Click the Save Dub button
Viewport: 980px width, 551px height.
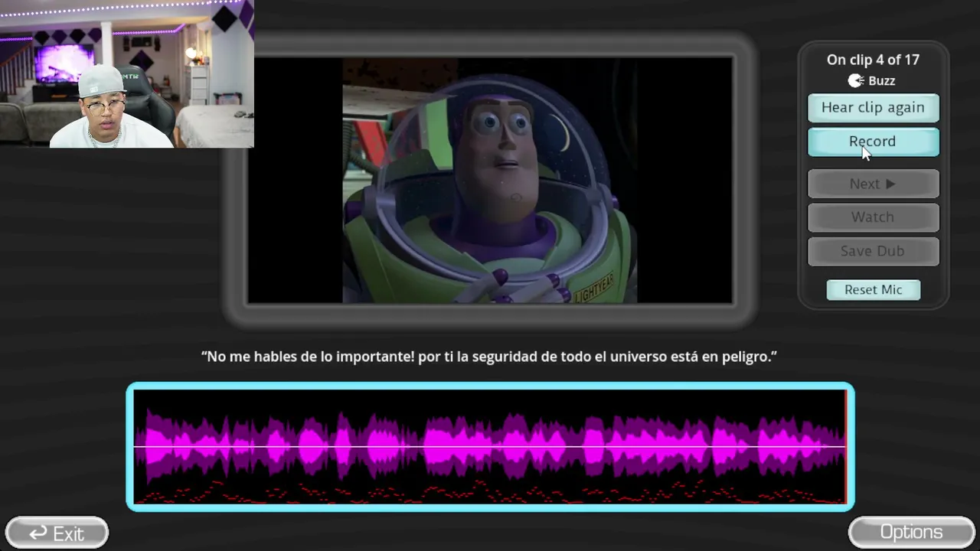[873, 251]
